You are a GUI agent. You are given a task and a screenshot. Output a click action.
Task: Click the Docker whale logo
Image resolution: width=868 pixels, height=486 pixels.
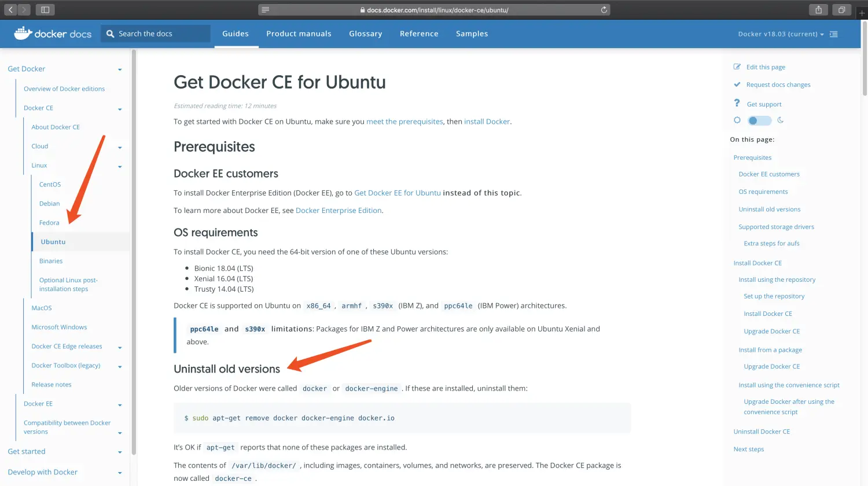tap(23, 33)
